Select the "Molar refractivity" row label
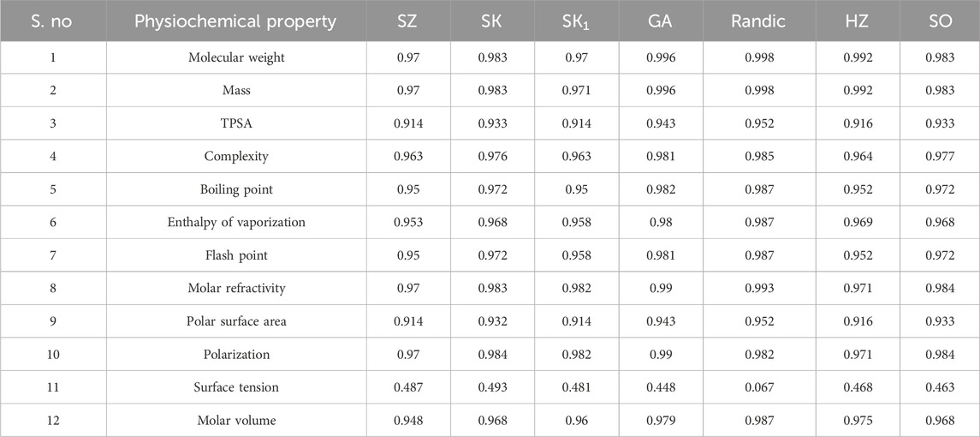This screenshot has height=437, width=980. 236,289
